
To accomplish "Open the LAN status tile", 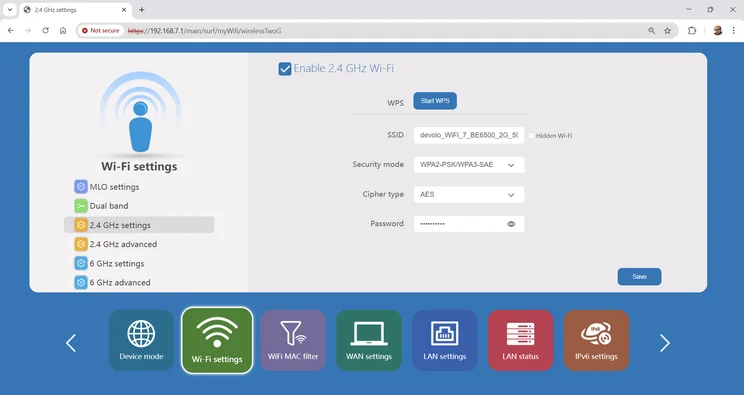I will click(521, 340).
